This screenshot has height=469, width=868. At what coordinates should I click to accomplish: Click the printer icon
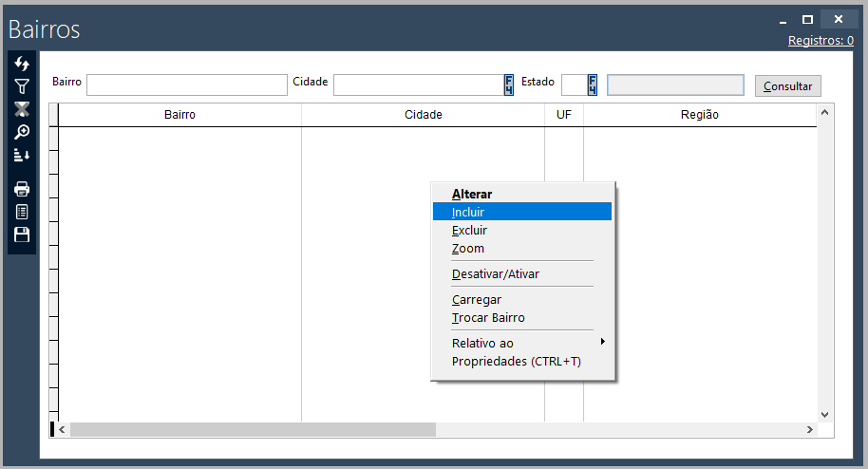click(x=22, y=189)
